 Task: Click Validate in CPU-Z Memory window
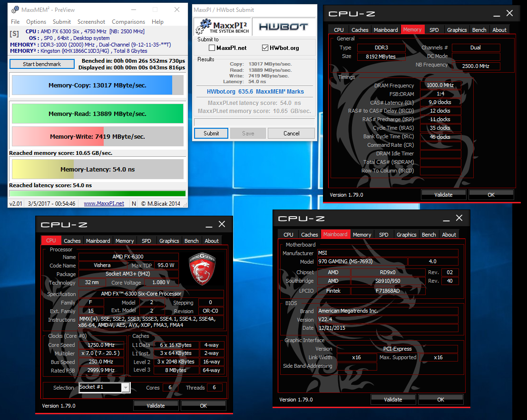point(443,195)
